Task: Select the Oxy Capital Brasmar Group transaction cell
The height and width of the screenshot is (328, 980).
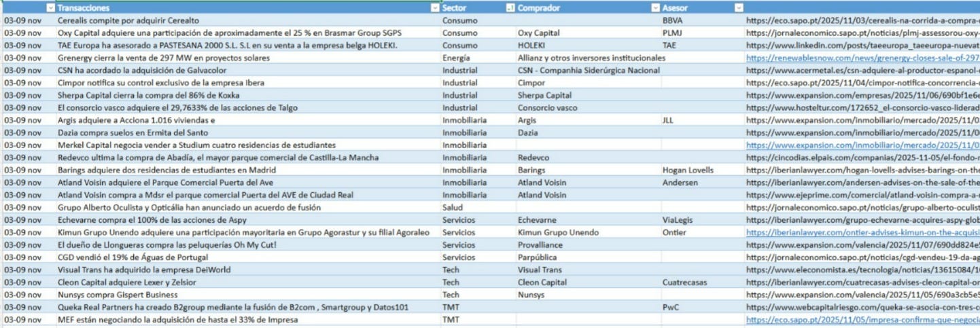Action: tap(248, 33)
